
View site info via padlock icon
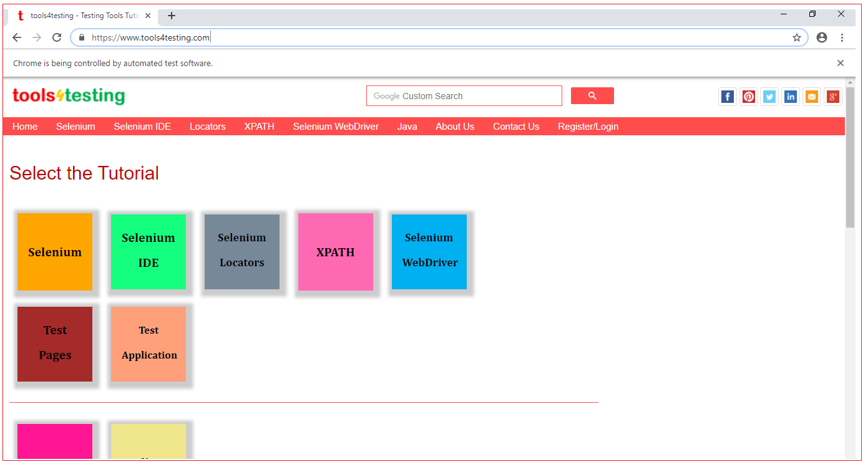coord(81,37)
